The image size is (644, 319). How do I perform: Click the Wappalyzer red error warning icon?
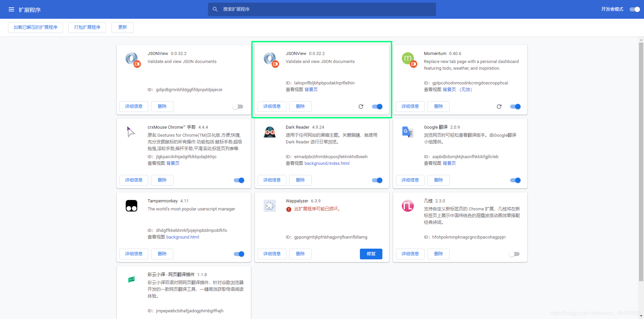[288, 209]
